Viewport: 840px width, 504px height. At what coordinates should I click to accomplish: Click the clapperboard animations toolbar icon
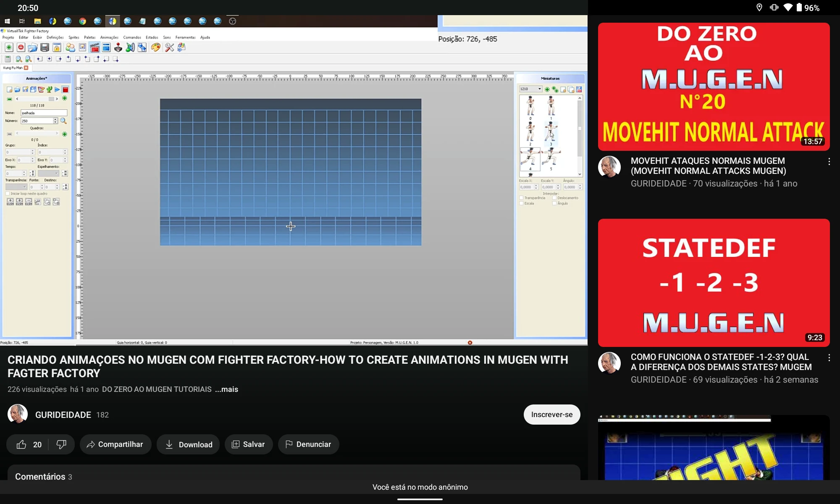94,47
